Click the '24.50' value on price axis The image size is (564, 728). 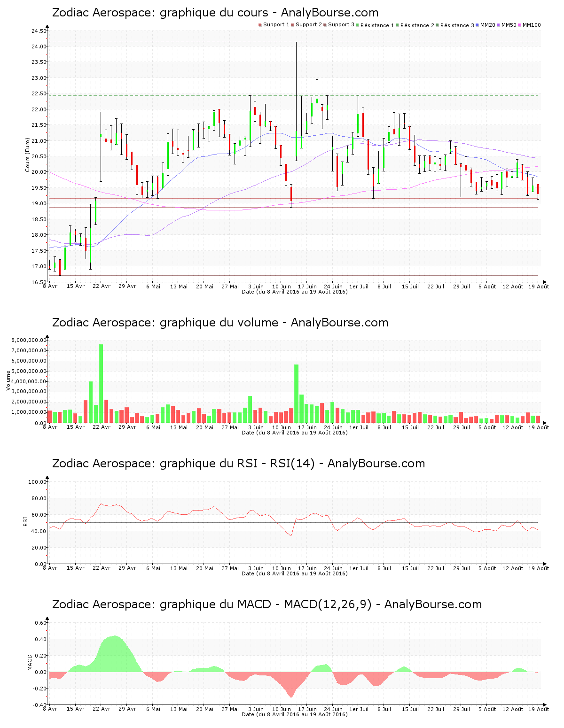[x=39, y=31]
